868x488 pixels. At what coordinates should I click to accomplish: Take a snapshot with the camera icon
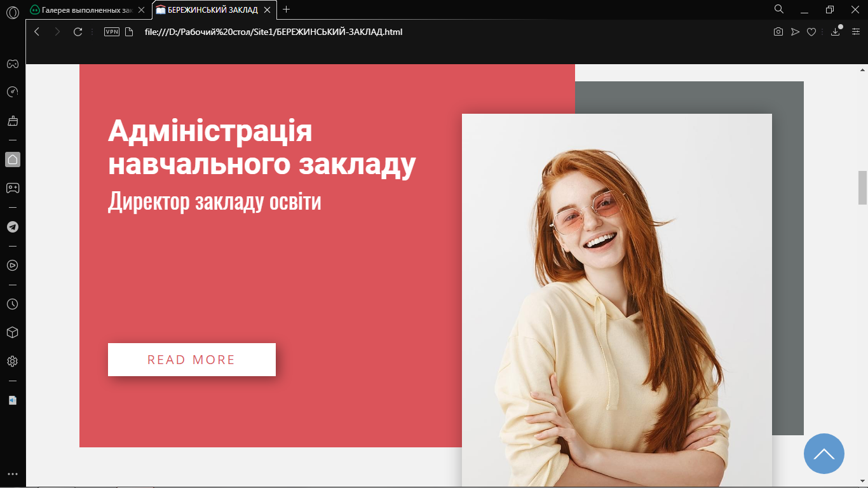(778, 32)
